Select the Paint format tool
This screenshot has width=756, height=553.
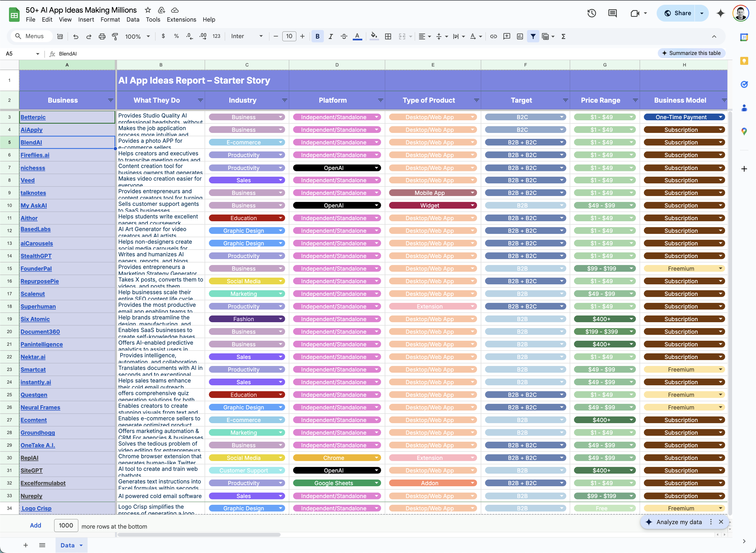pyautogui.click(x=115, y=36)
